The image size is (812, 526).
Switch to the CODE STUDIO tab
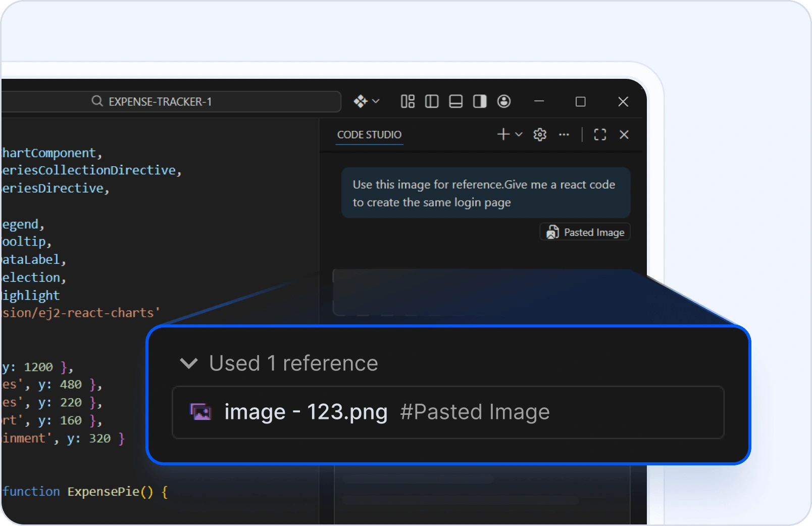point(369,135)
